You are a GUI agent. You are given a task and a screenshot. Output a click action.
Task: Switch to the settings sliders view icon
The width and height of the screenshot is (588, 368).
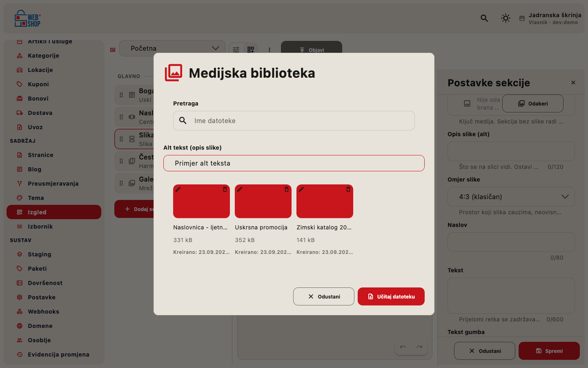(x=236, y=49)
